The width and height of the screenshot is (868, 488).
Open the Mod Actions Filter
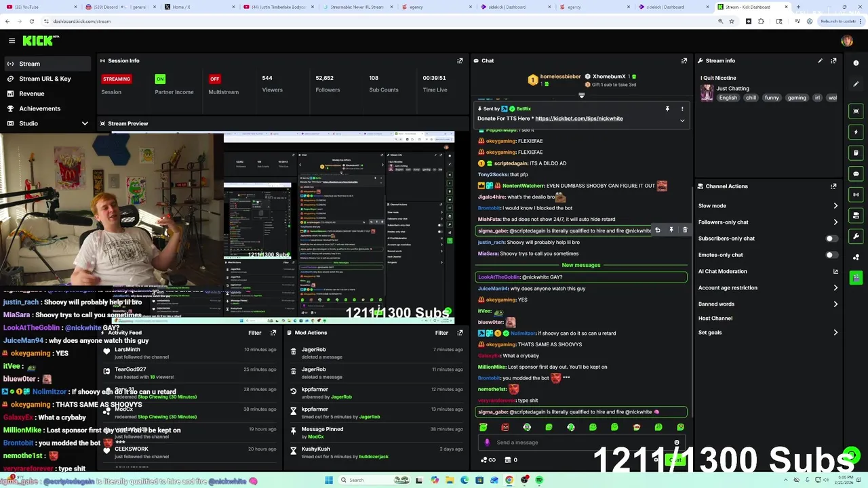click(441, 333)
